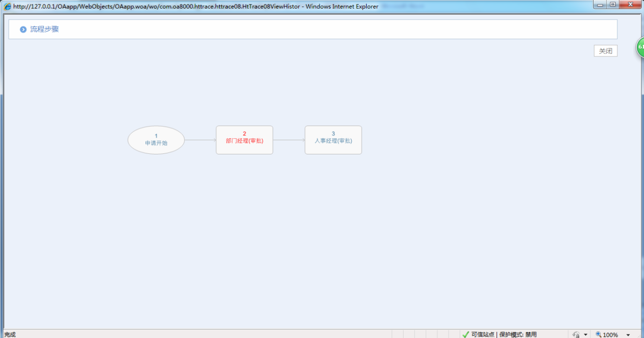
Task: Click the 完成 status text
Action: [x=10, y=334]
